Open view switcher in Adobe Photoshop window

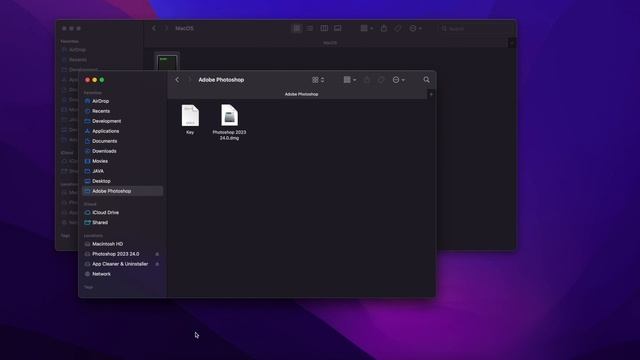pyautogui.click(x=318, y=80)
